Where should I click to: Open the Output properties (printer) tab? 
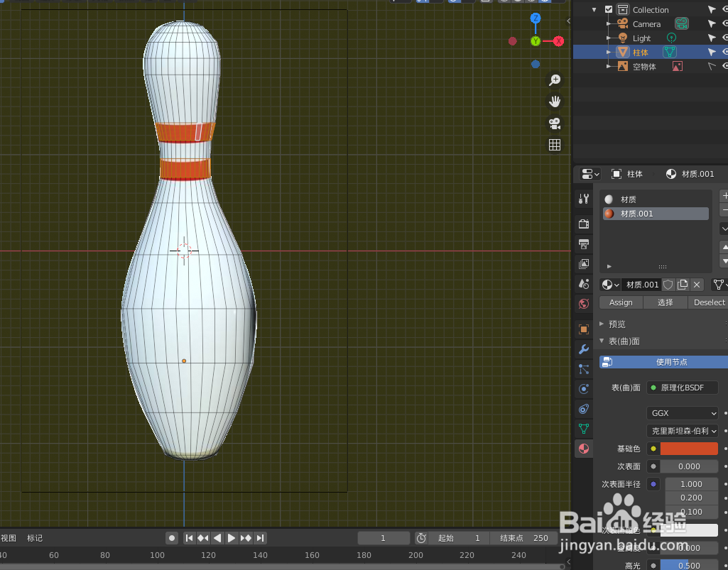[583, 244]
